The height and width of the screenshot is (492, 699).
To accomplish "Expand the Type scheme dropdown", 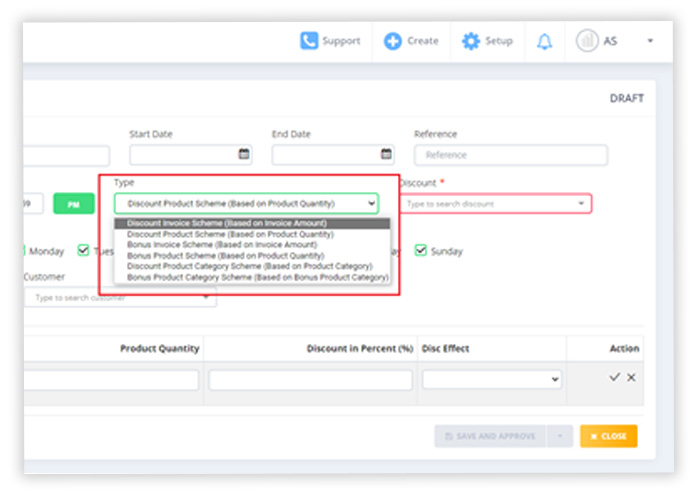I will [246, 203].
